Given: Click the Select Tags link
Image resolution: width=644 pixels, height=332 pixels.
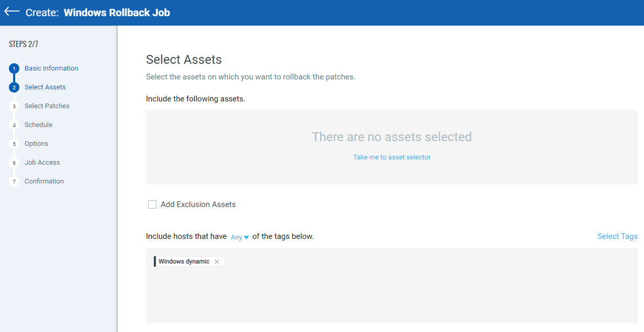Looking at the screenshot, I should [x=617, y=236].
